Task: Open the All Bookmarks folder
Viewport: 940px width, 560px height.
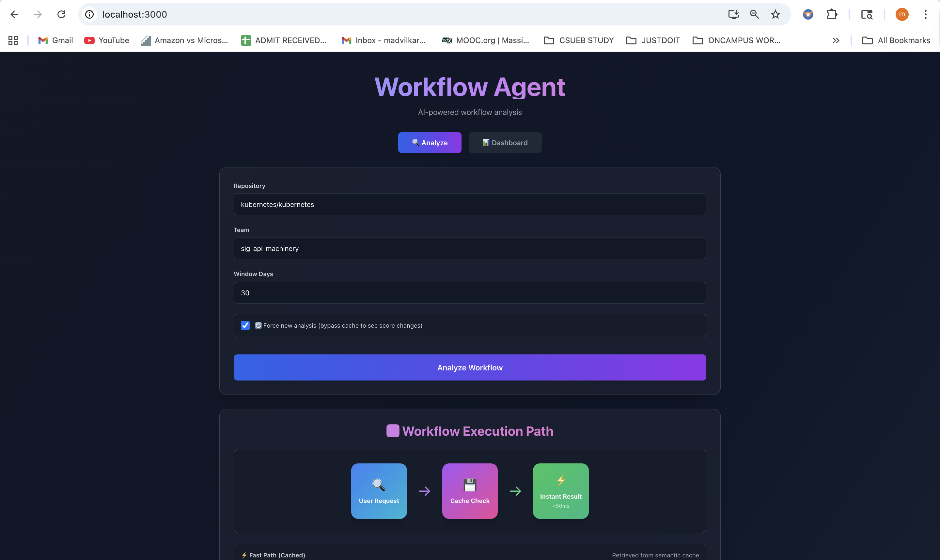Action: point(896,40)
